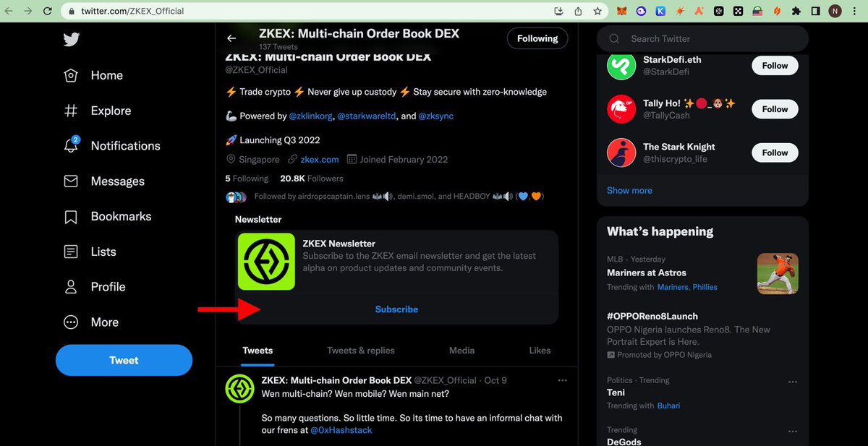Image resolution: width=868 pixels, height=446 pixels.
Task: Click the browser address bar URL
Action: pos(131,12)
